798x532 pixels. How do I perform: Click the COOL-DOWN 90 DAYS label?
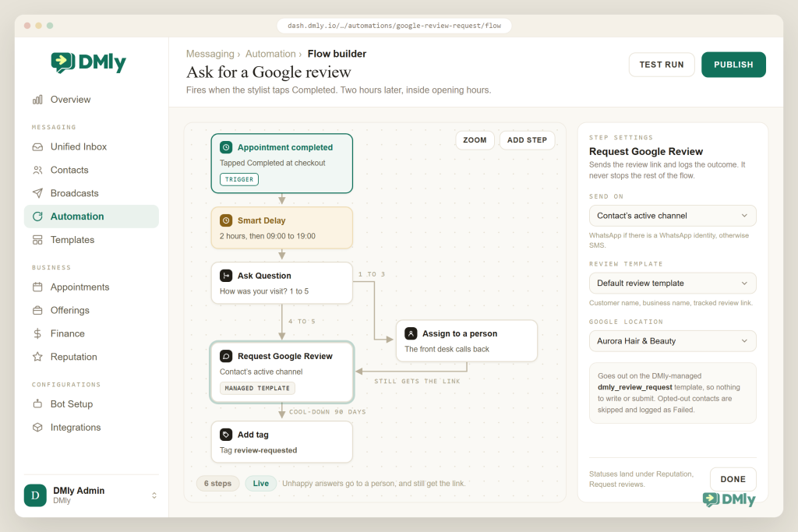pyautogui.click(x=327, y=412)
